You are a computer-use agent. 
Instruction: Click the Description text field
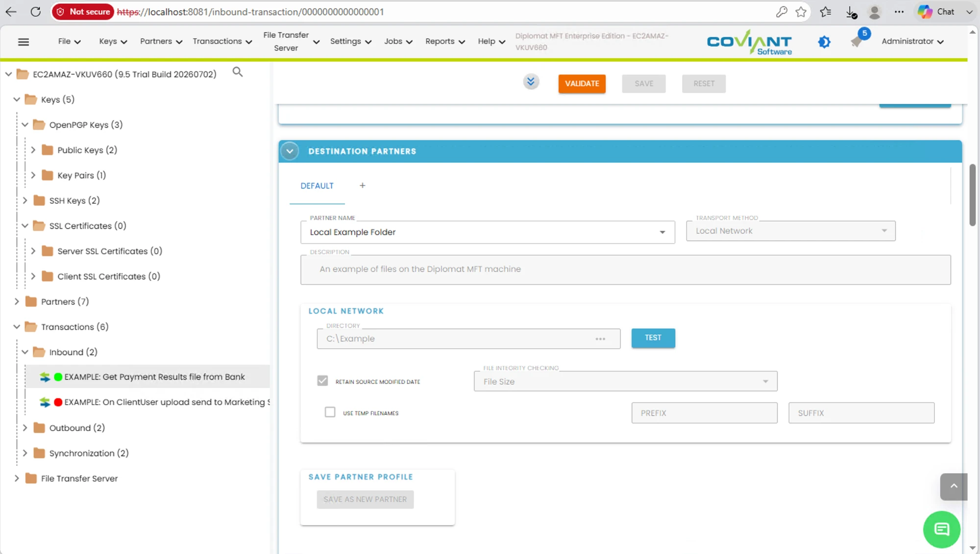(625, 270)
